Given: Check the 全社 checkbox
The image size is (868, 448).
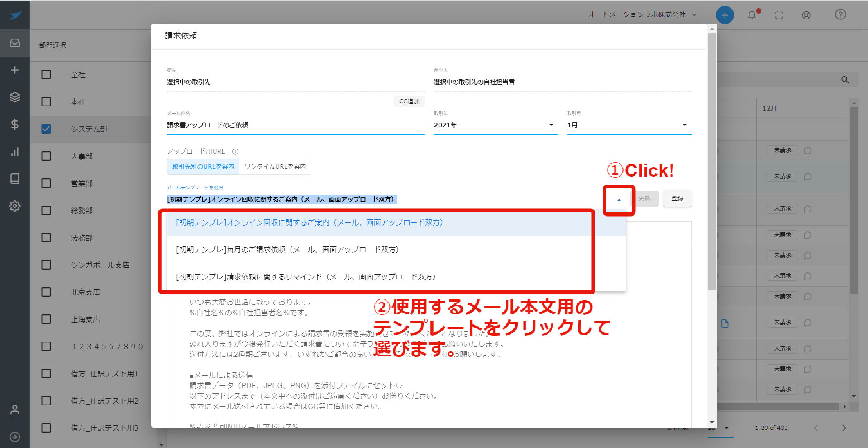Looking at the screenshot, I should [x=46, y=75].
